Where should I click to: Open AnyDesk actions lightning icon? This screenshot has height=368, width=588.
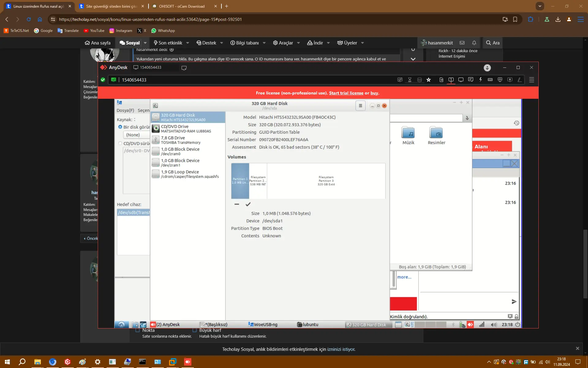point(481,80)
